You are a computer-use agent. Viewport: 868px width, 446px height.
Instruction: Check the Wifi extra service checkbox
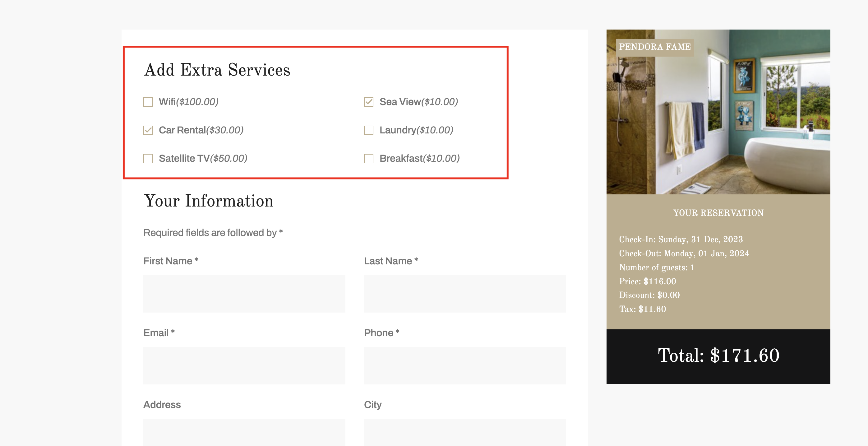coord(148,102)
